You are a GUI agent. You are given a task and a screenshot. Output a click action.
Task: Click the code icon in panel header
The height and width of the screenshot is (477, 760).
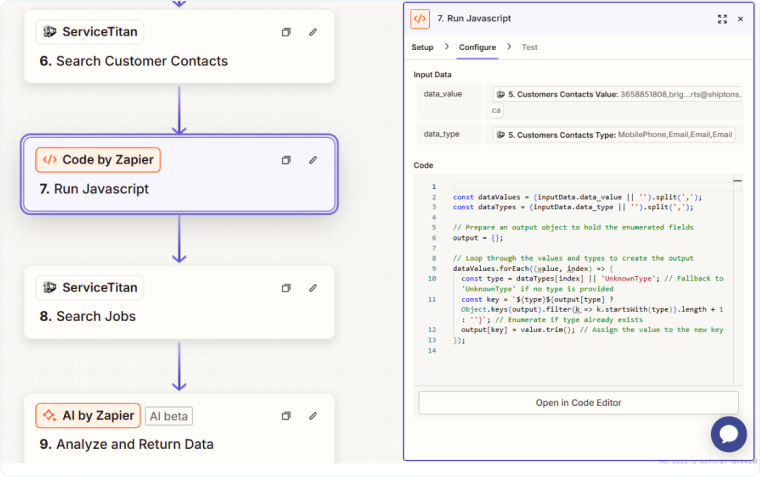pyautogui.click(x=420, y=19)
